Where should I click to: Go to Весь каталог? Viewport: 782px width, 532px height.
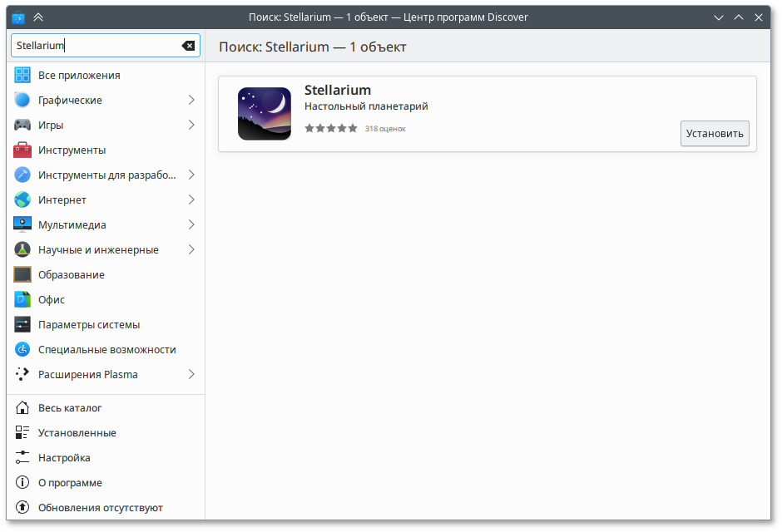click(x=70, y=408)
